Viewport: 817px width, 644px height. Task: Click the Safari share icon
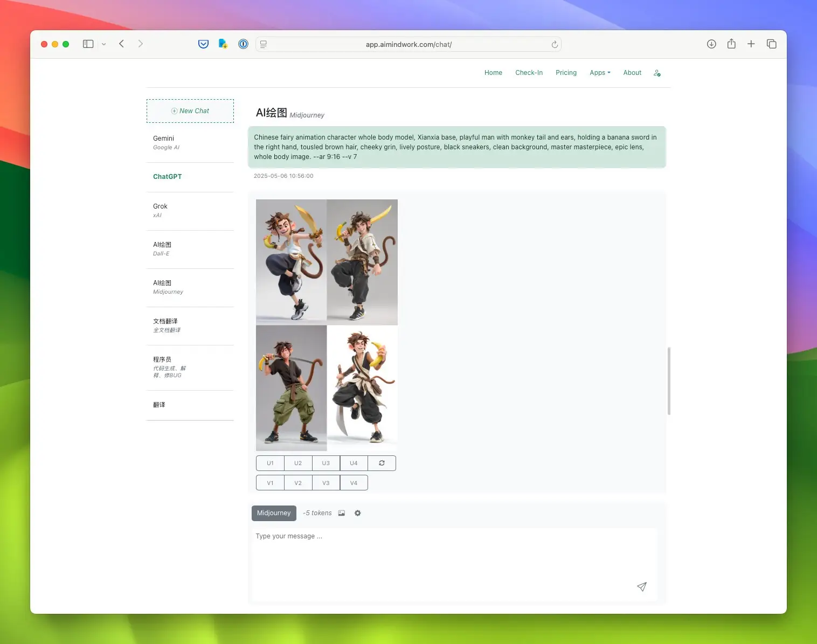click(731, 44)
